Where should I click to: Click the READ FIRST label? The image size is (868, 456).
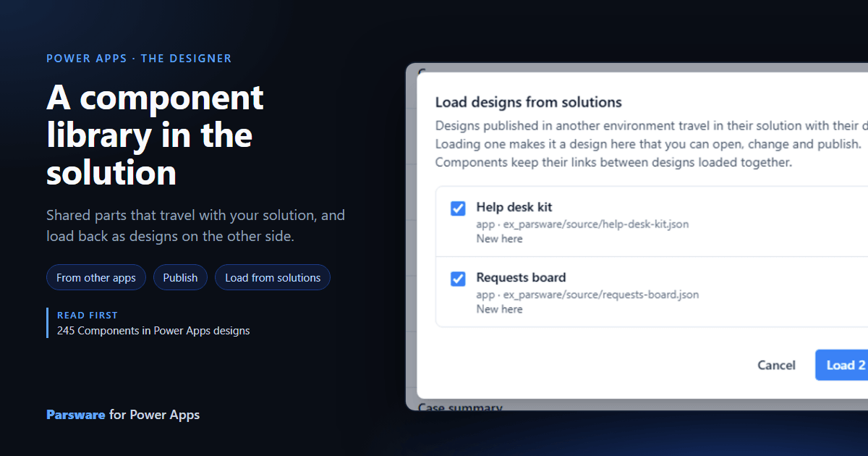pyautogui.click(x=88, y=315)
